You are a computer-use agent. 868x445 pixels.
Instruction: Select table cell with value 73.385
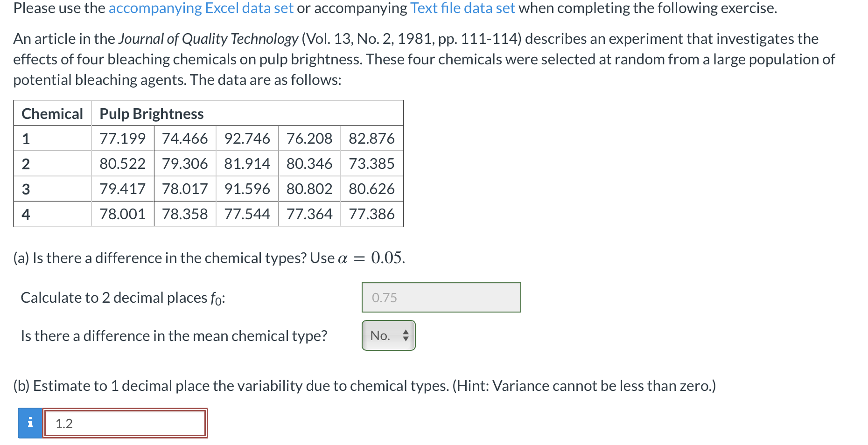371,164
